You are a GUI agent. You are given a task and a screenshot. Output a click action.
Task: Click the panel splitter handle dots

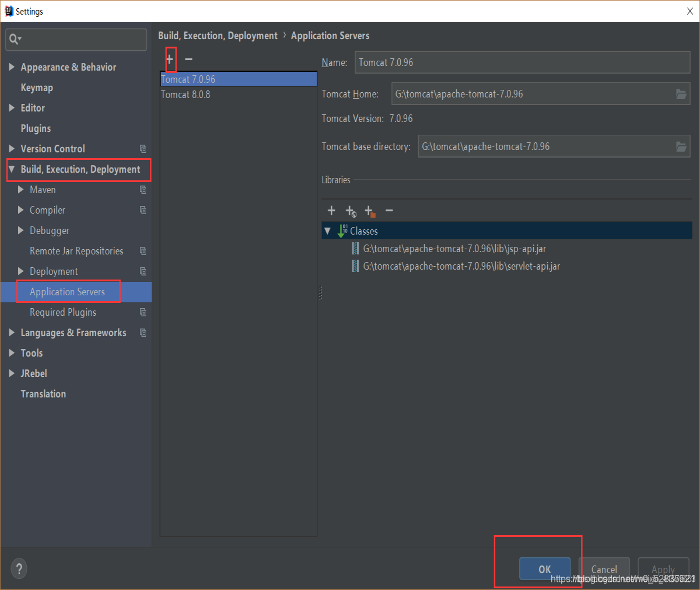320,293
